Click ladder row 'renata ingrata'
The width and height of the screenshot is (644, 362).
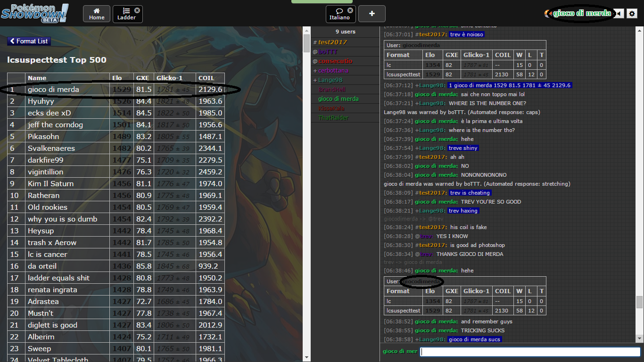[116, 290]
